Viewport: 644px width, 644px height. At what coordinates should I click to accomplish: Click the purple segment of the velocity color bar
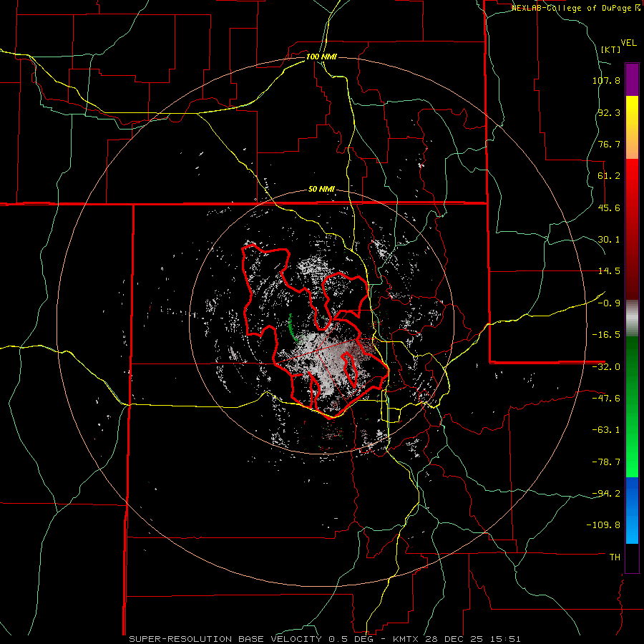coord(632,79)
